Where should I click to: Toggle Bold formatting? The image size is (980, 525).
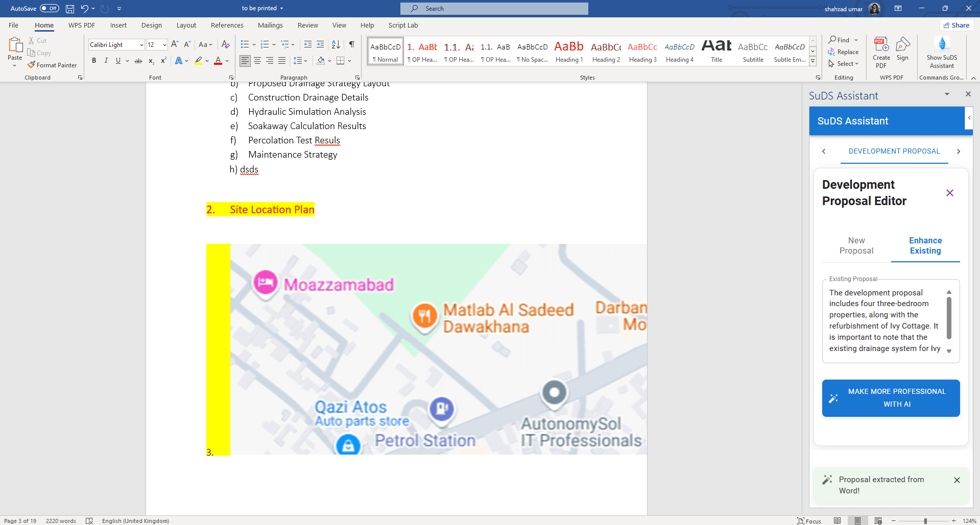[x=94, y=61]
